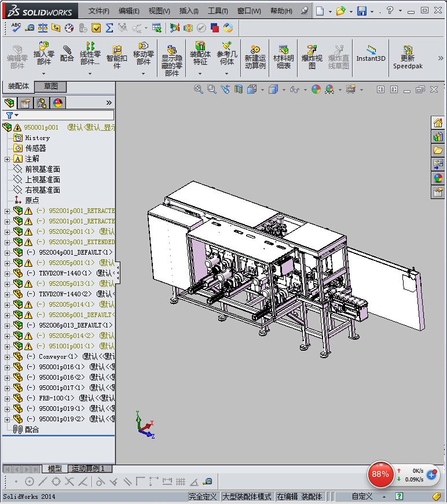Click Linear Component Pattern tool

tap(90, 54)
